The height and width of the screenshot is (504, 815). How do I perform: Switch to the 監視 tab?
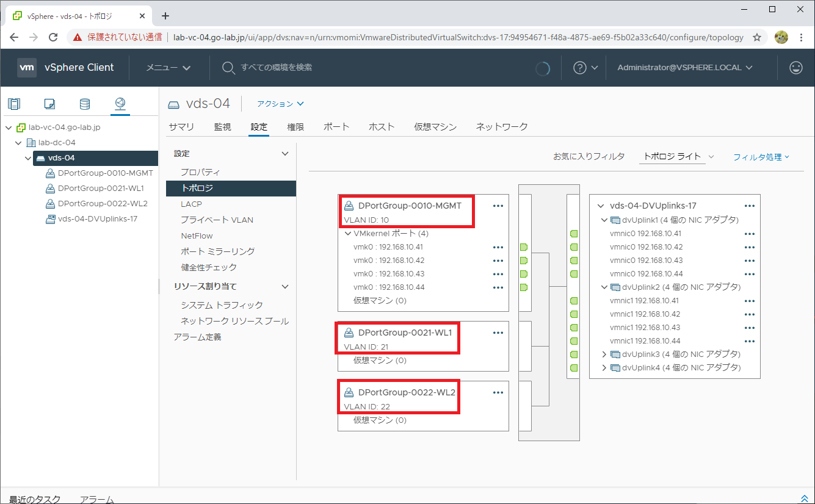[222, 127]
